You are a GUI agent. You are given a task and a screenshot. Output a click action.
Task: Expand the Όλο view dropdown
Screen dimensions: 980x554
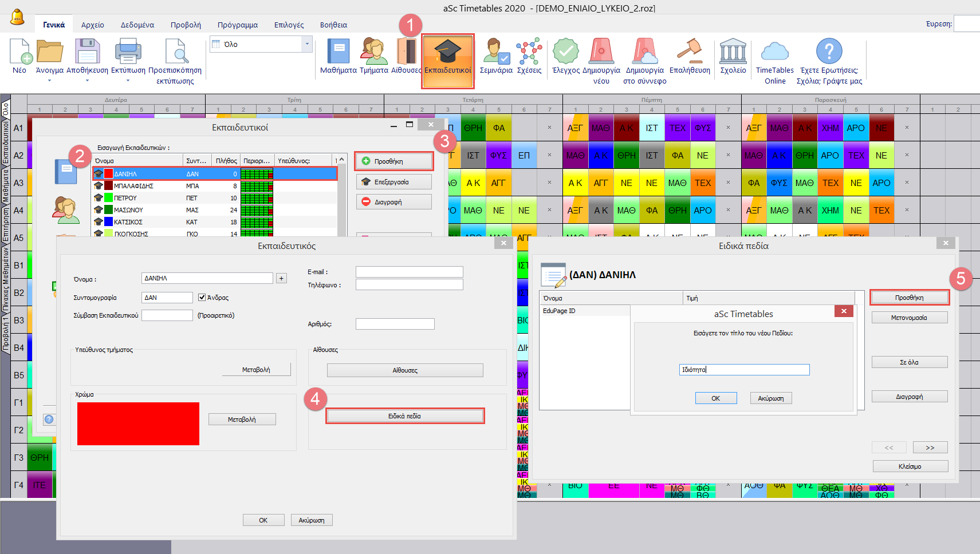pyautogui.click(x=307, y=44)
